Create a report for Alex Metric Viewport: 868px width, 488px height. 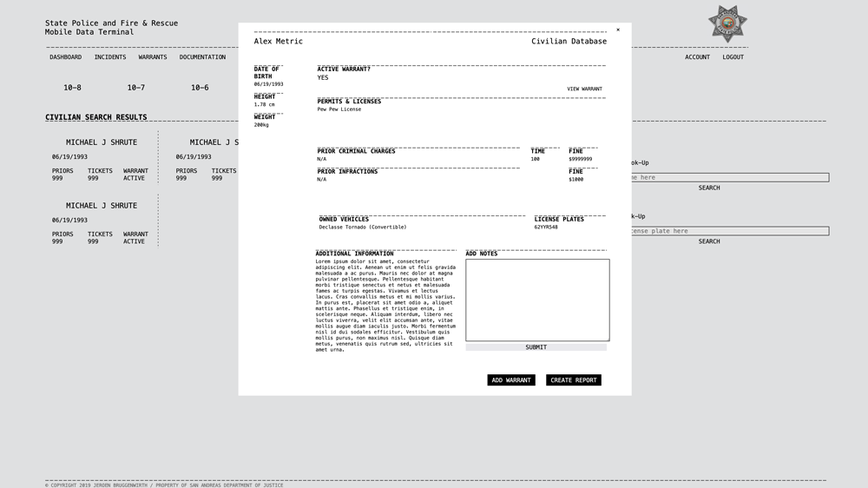point(573,380)
